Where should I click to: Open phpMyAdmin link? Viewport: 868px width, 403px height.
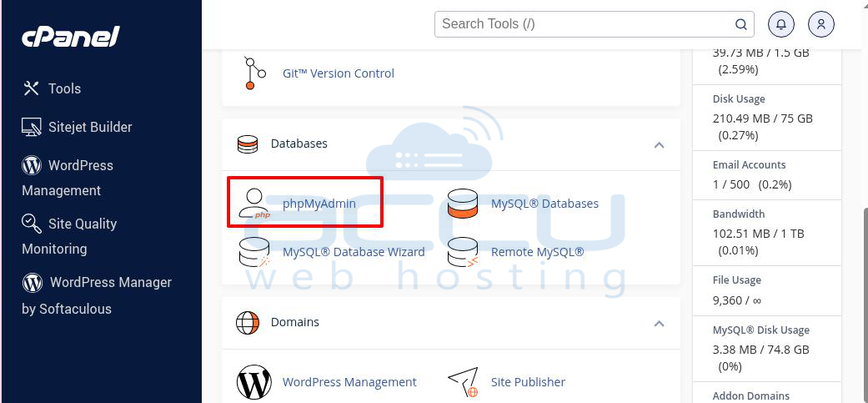[x=319, y=203]
